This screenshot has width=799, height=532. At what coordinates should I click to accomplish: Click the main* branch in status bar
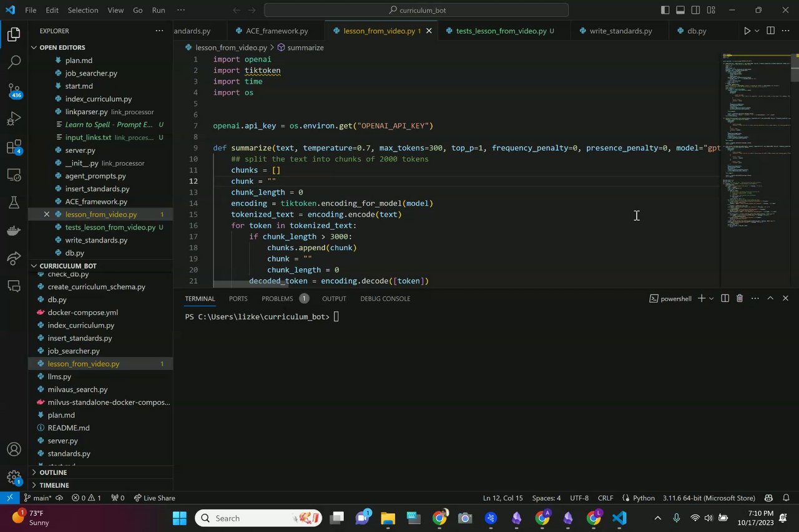coord(37,498)
